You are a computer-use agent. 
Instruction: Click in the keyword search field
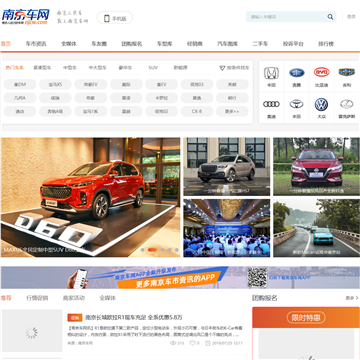coord(286,17)
